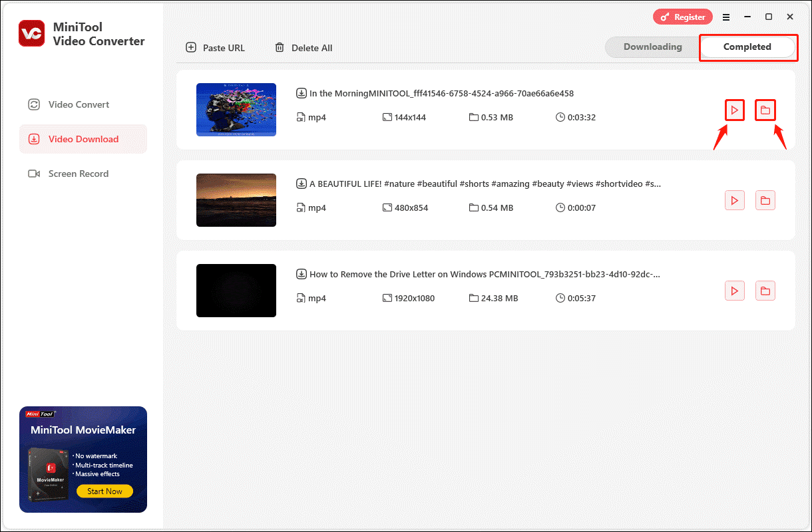Click the sunset A BEAUTIFUL LIFE thumbnail
Image resolution: width=812 pixels, height=532 pixels.
tap(236, 200)
